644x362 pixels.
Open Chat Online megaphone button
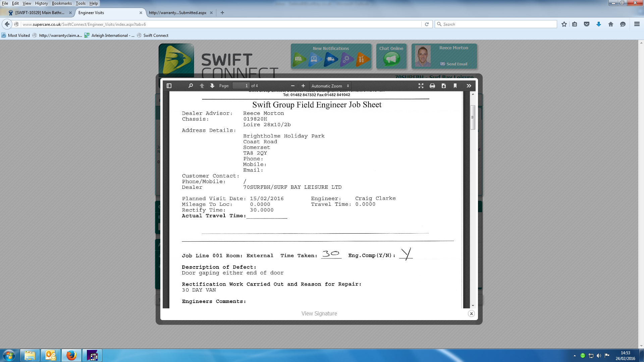[x=391, y=60]
